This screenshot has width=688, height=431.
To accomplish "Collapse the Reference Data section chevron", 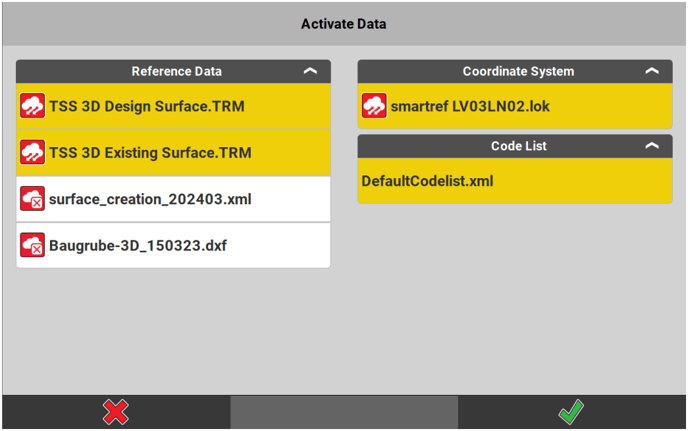I will [310, 72].
